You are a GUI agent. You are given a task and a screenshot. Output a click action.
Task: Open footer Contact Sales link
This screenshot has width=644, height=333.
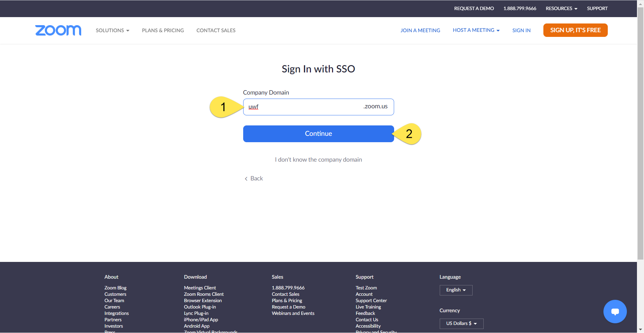click(285, 294)
